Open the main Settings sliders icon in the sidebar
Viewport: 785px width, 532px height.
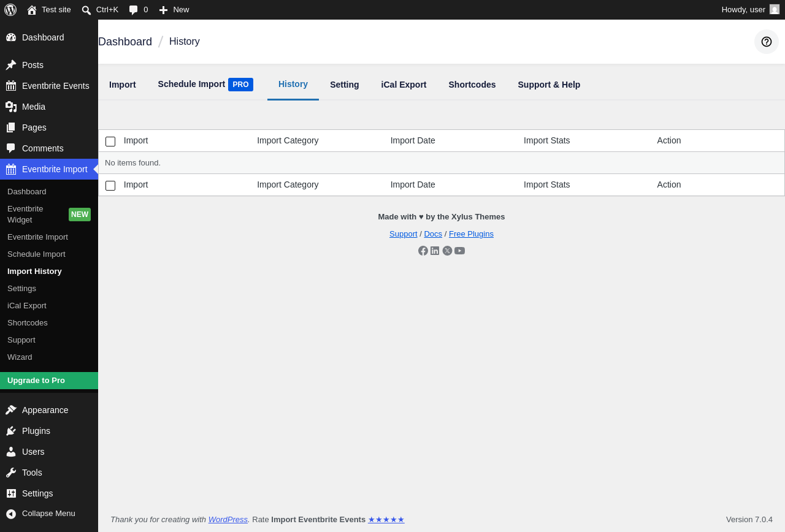(x=11, y=493)
